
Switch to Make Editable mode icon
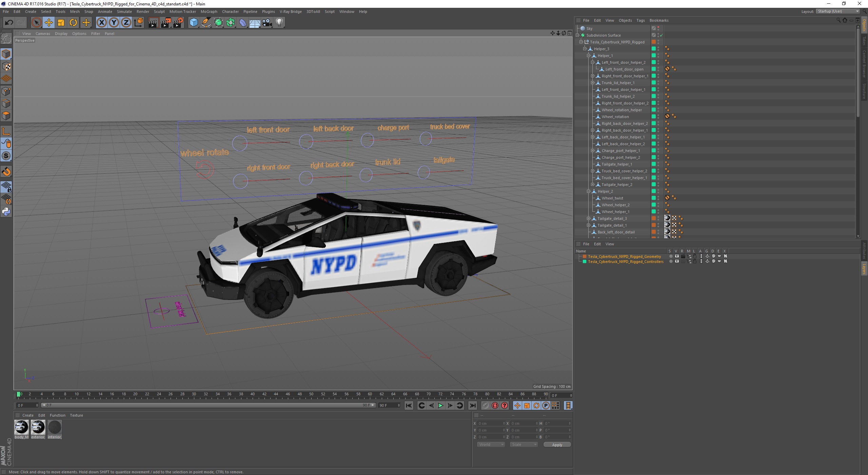tap(6, 38)
